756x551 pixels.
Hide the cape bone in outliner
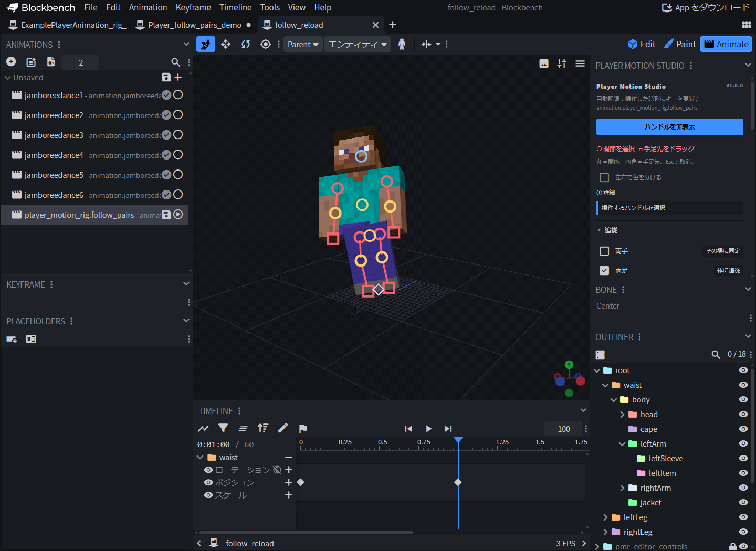(x=743, y=429)
